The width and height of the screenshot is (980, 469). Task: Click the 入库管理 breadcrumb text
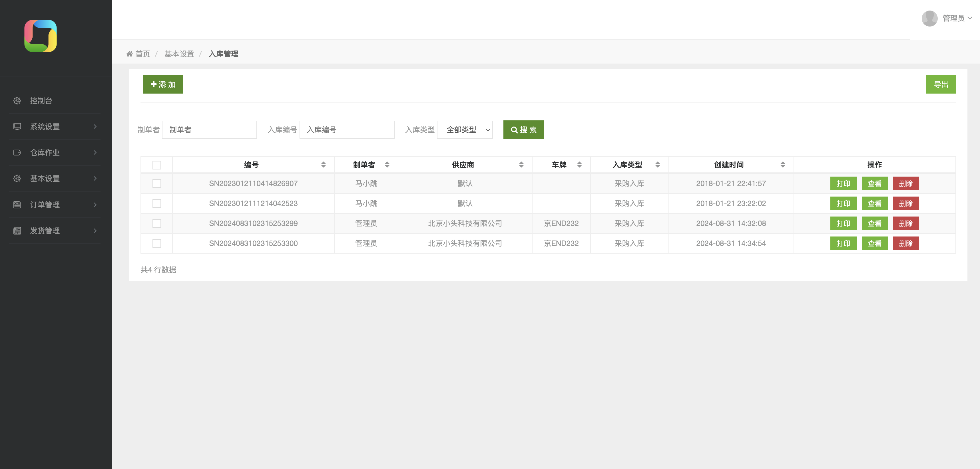click(223, 54)
